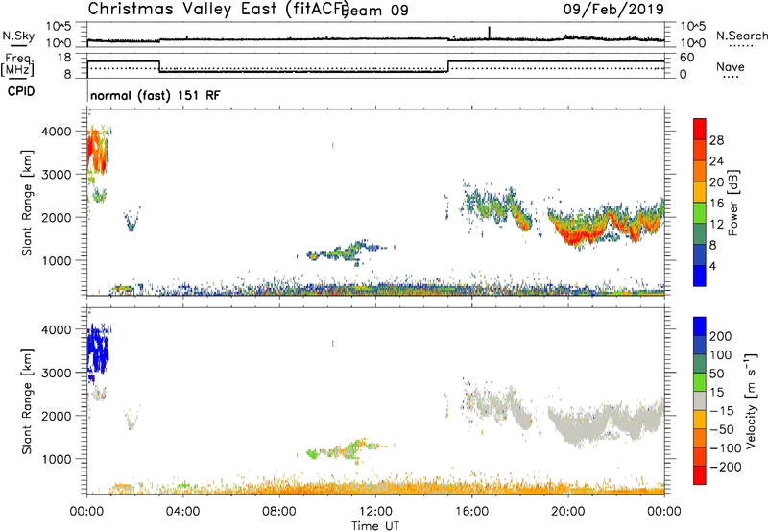Click the 12:00 time tick label
The height and width of the screenshot is (532, 768).
pyautogui.click(x=375, y=512)
